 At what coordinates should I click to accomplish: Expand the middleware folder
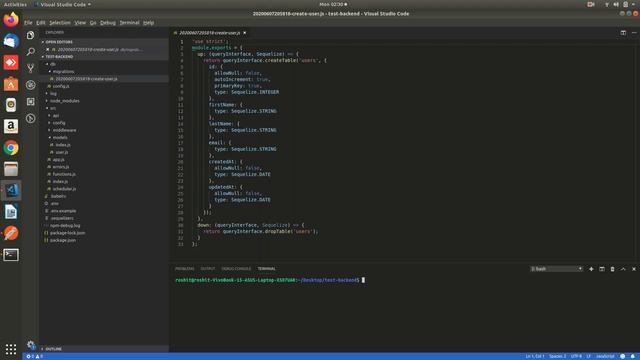click(64, 130)
